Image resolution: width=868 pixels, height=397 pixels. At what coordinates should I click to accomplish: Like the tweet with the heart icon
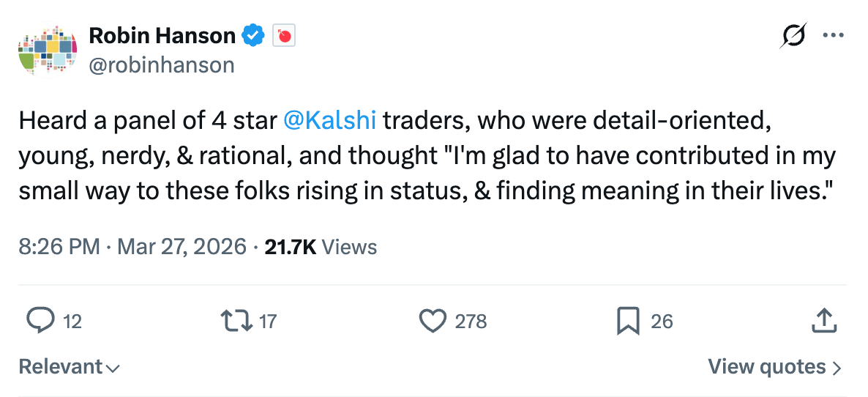point(433,321)
